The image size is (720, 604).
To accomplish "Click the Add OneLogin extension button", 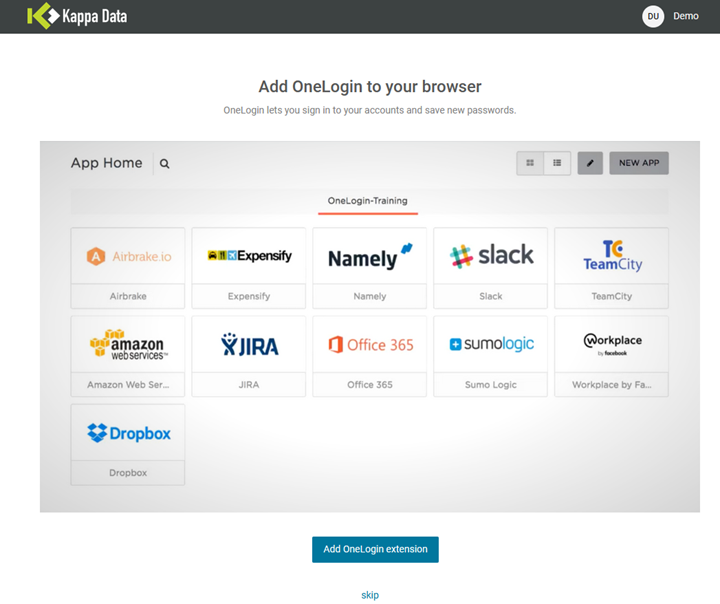I will click(x=375, y=549).
